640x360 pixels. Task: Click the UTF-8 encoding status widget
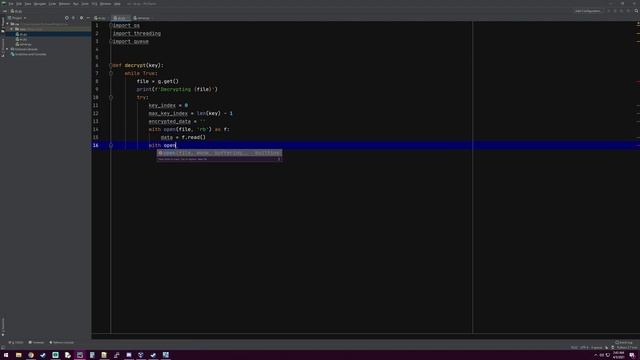584,348
